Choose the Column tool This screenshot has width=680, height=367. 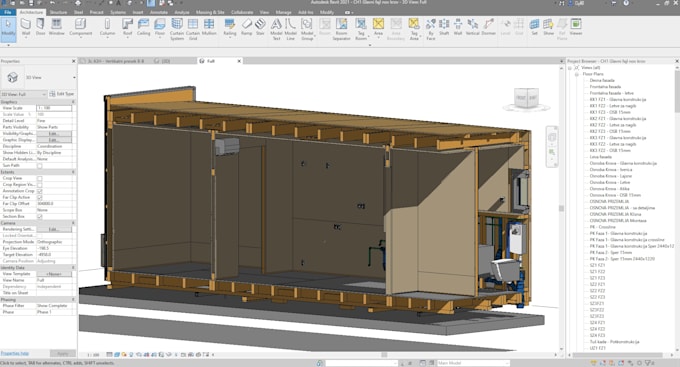(x=107, y=27)
